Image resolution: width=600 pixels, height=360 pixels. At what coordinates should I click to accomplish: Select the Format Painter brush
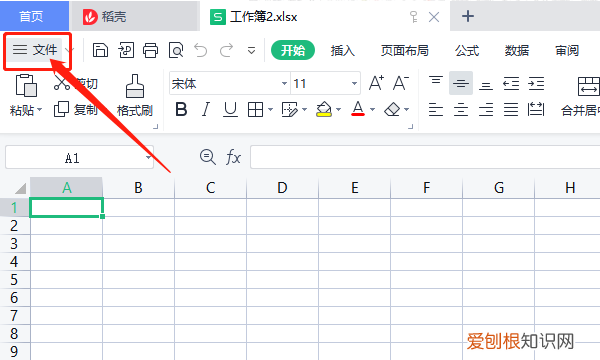point(135,86)
